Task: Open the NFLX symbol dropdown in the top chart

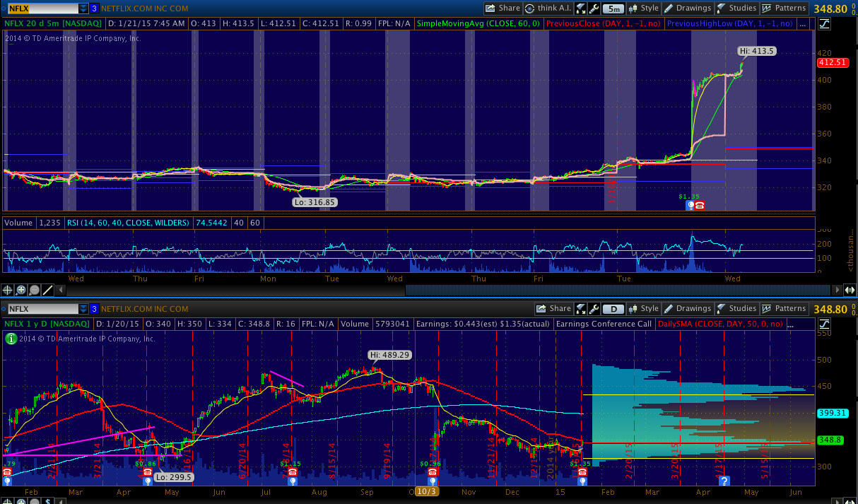Action: click(x=83, y=8)
